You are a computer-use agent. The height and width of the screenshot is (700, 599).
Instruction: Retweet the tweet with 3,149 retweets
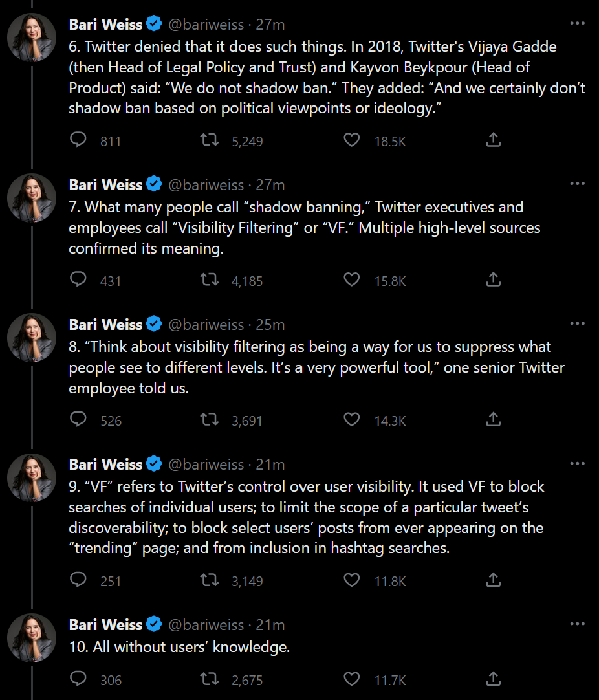210,580
